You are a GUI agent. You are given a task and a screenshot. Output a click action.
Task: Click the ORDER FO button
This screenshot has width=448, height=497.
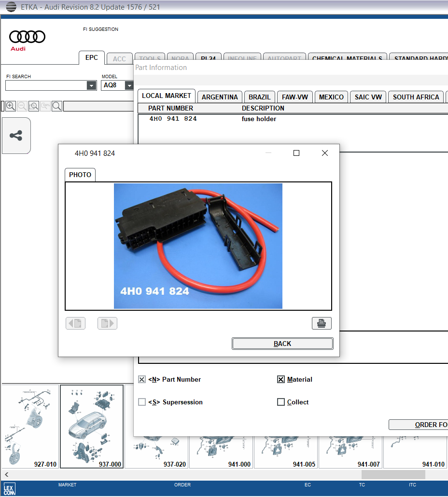click(419, 425)
